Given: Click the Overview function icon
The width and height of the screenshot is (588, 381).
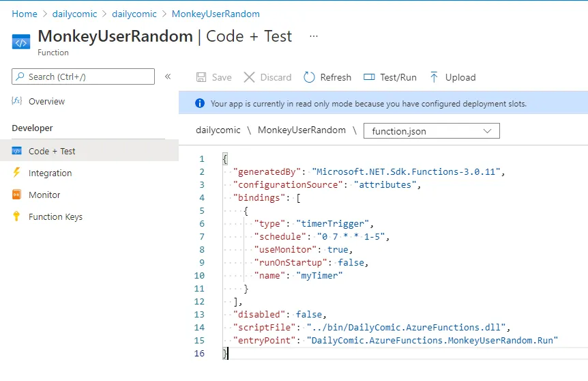Looking at the screenshot, I should 17,100.
